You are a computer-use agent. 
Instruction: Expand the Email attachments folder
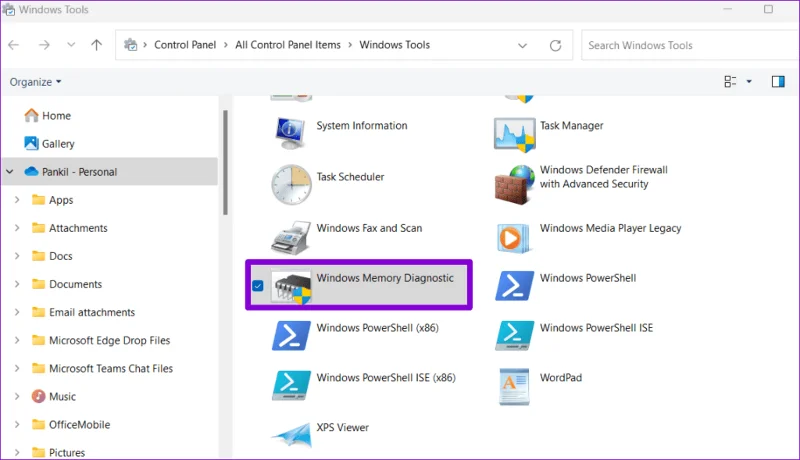tap(17, 312)
